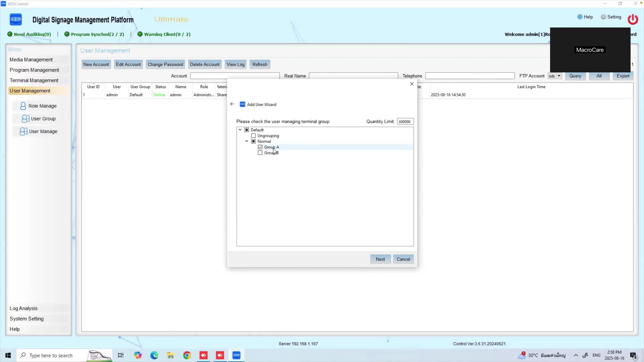Click the All button
The image size is (644, 362).
599,76
